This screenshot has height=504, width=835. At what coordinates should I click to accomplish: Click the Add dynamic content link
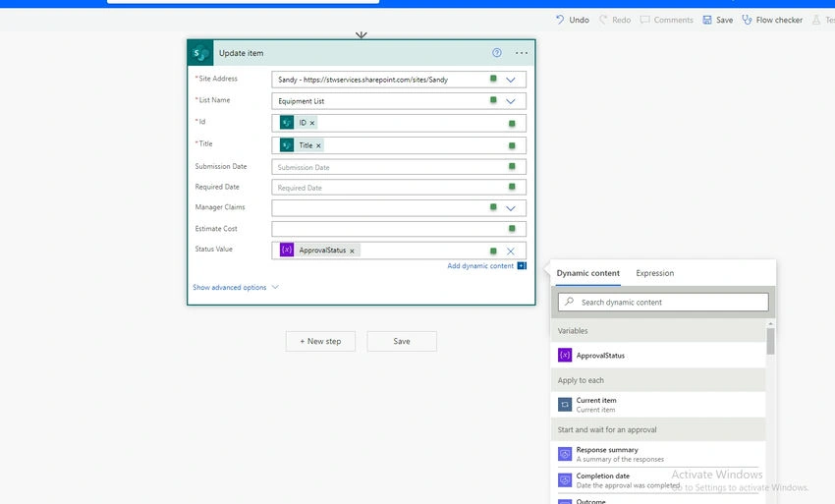click(480, 266)
